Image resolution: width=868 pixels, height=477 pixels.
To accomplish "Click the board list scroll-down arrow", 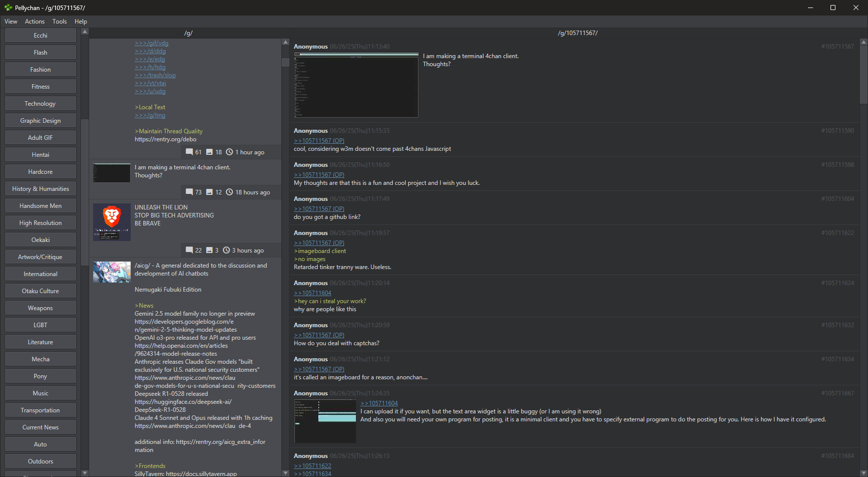I will tap(85, 472).
